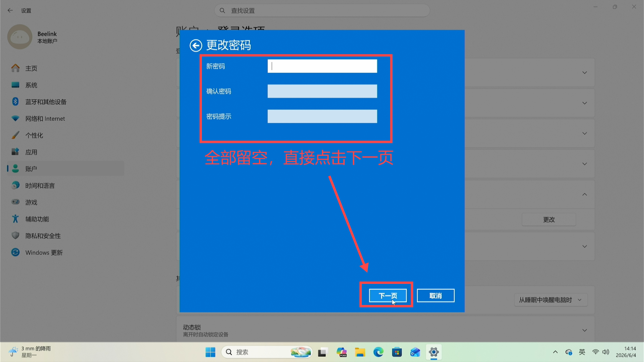This screenshot has width=644, height=362.
Task: Expand the 动态锁 section
Action: click(585, 330)
